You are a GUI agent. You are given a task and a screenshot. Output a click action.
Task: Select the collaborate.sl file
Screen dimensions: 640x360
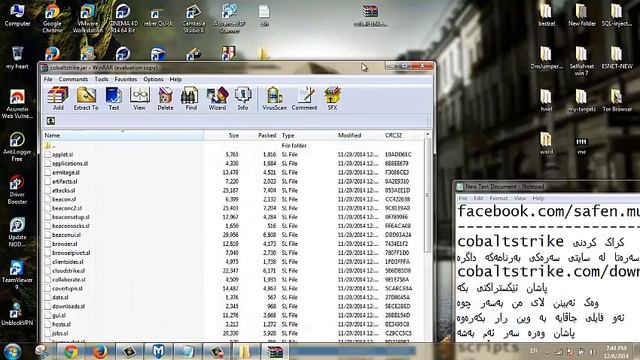coord(233,280)
